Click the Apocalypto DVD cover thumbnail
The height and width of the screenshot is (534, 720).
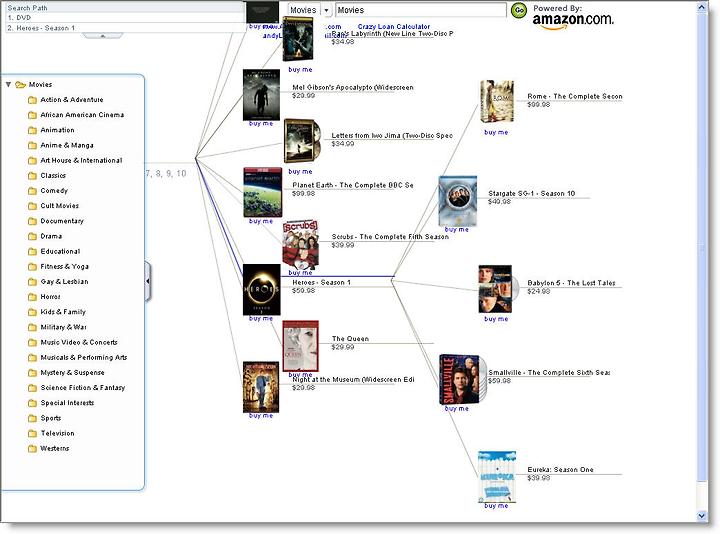point(261,95)
